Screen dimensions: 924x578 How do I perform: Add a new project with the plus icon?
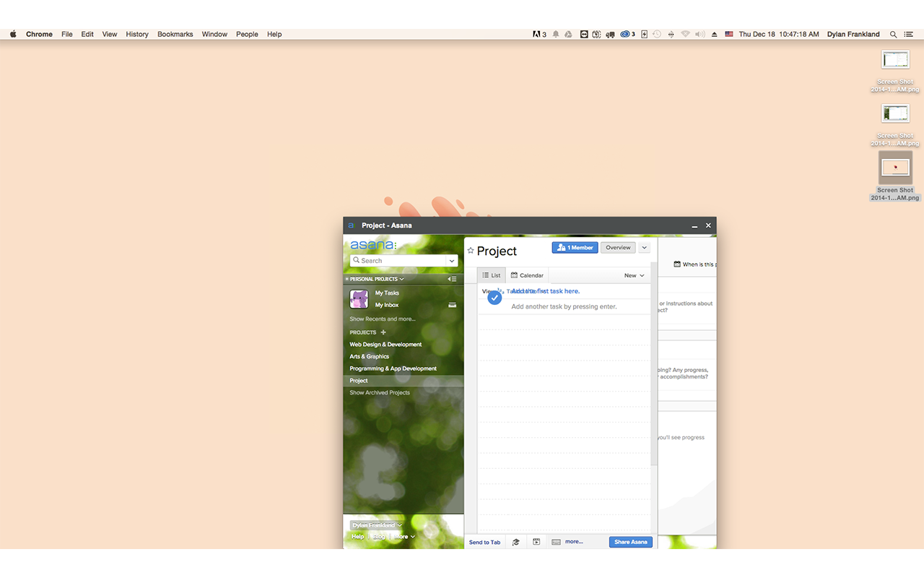point(383,332)
